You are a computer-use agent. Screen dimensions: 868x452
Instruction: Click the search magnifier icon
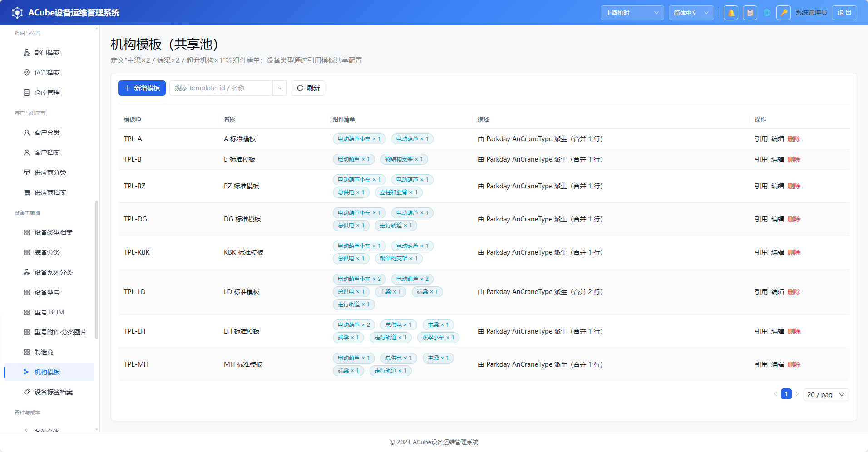point(280,88)
